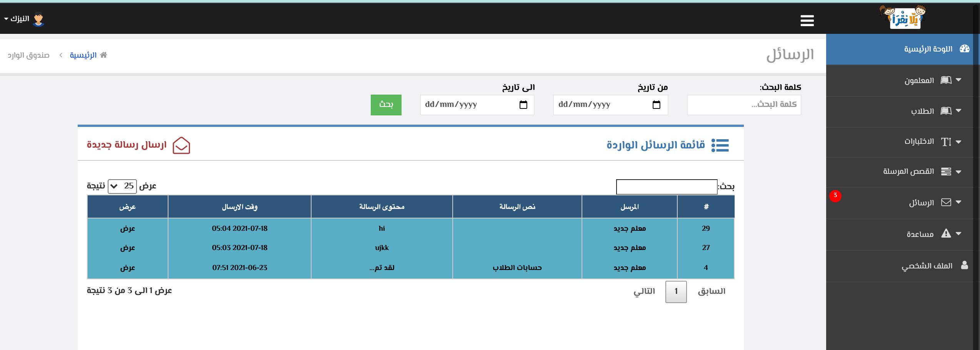Click the 05:04 2021-07-18 time cell
The image size is (980, 350).
240,228
